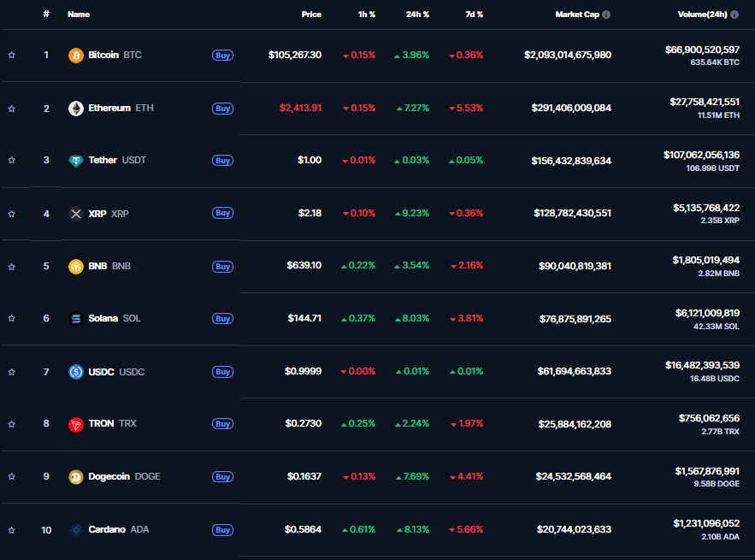Click the XRP logo icon
755x560 pixels.
click(x=75, y=213)
